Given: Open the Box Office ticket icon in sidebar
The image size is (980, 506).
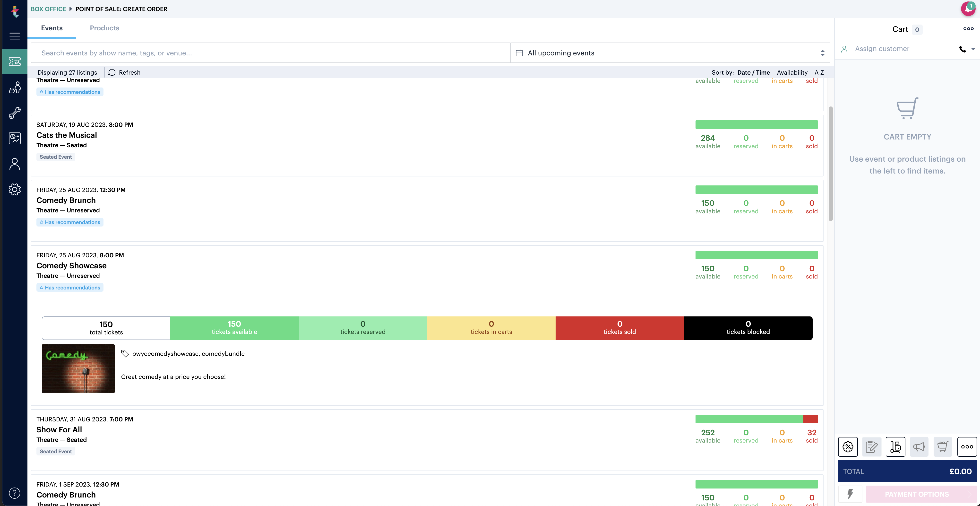Looking at the screenshot, I should (15, 62).
